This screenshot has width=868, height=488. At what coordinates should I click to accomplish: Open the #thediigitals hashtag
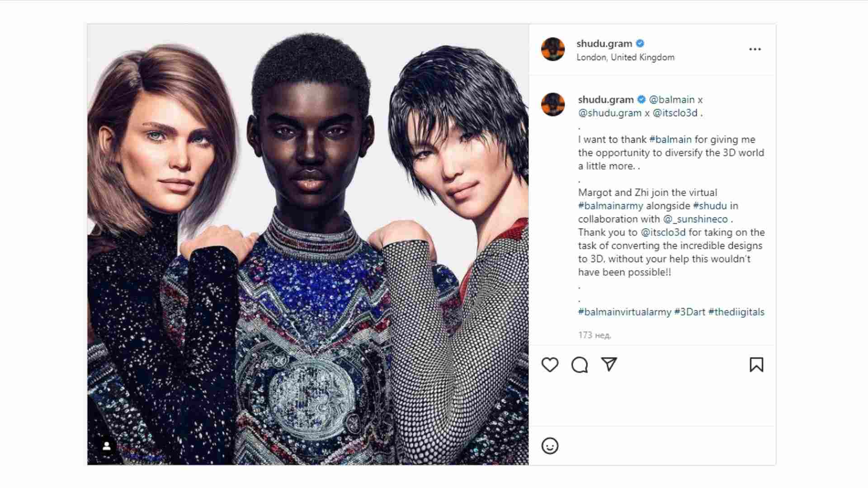click(736, 312)
